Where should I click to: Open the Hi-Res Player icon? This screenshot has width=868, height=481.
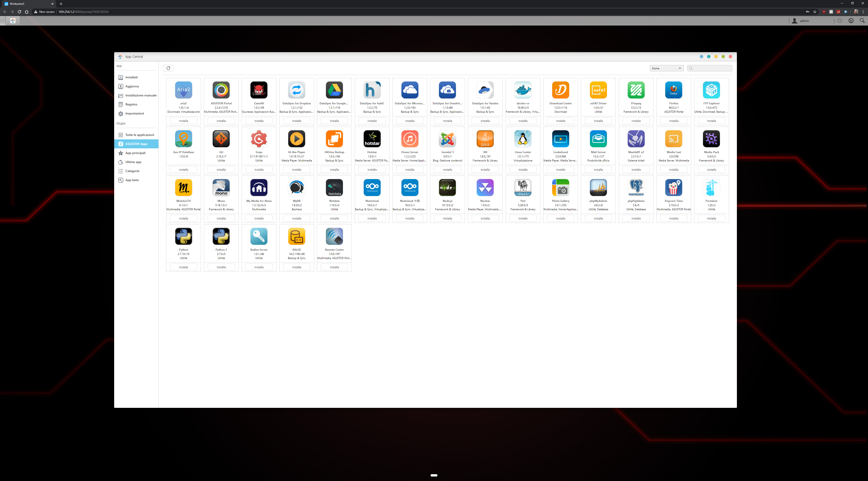297,139
